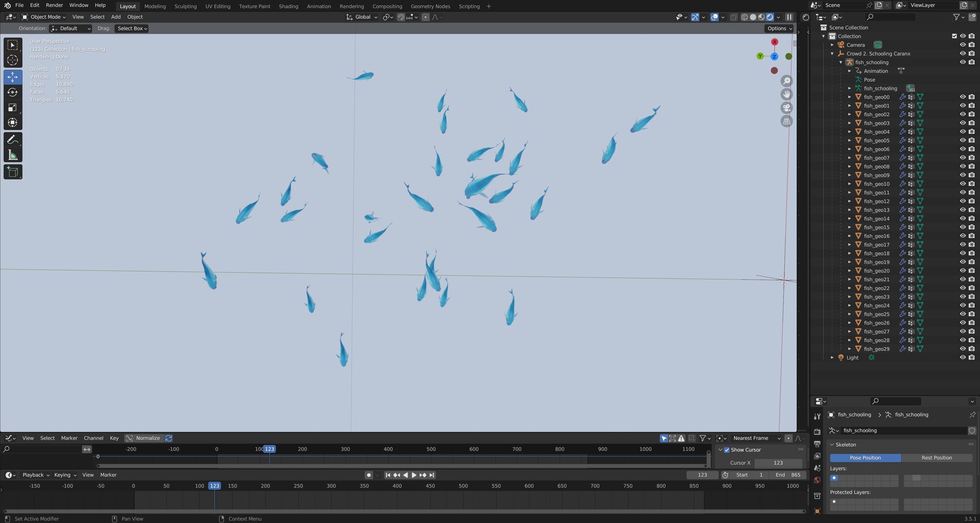This screenshot has width=980, height=523.
Task: Toggle Collection exclude checkbox in outliner
Action: (954, 36)
